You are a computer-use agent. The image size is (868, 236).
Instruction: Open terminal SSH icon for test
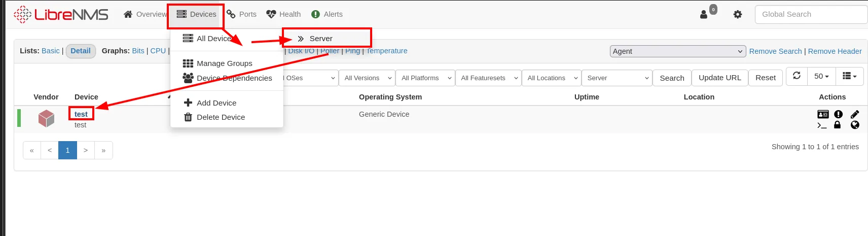822,125
